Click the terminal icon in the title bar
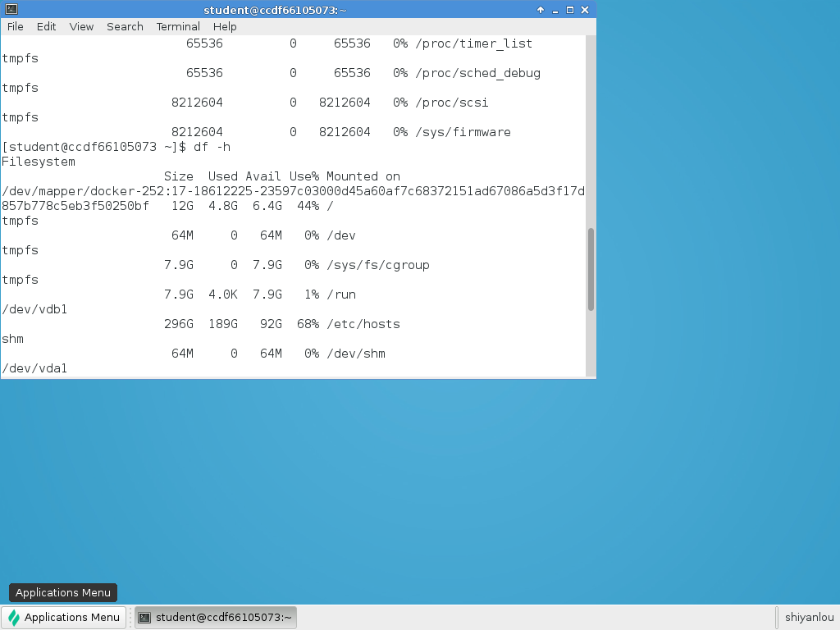 tap(10, 9)
